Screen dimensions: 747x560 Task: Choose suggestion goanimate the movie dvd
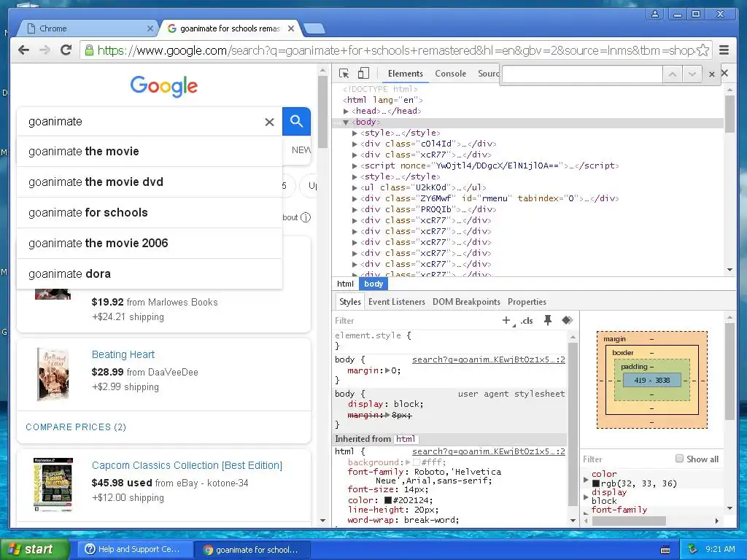pyautogui.click(x=150, y=182)
